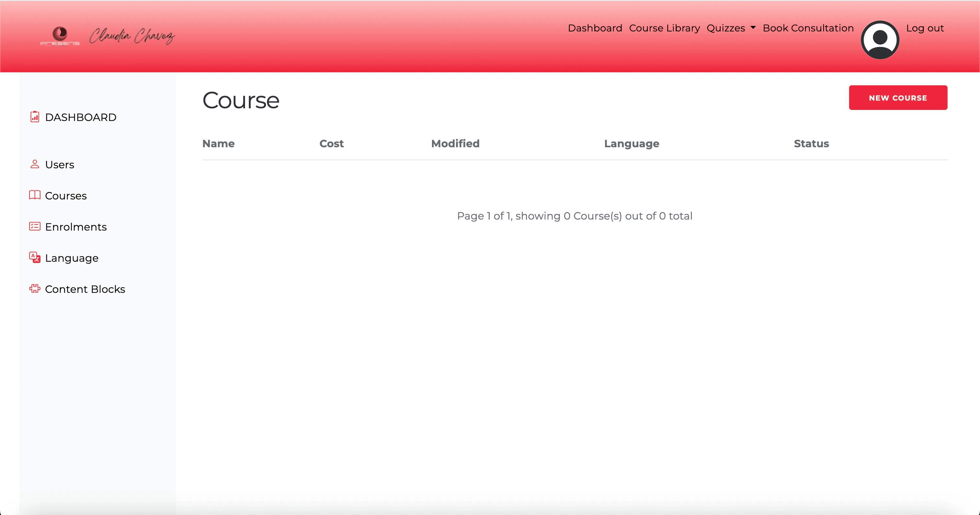The image size is (980, 515).
Task: Click the Enrolments checklist icon
Action: click(35, 226)
